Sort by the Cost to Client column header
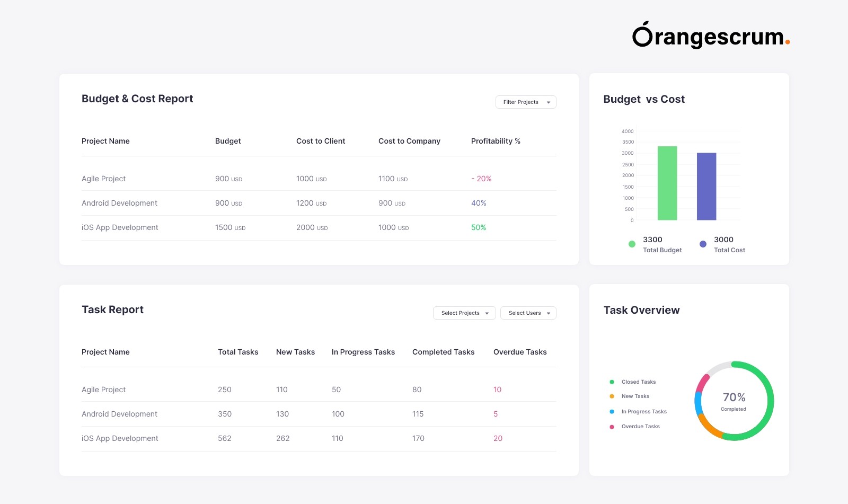This screenshot has height=504, width=848. [321, 141]
